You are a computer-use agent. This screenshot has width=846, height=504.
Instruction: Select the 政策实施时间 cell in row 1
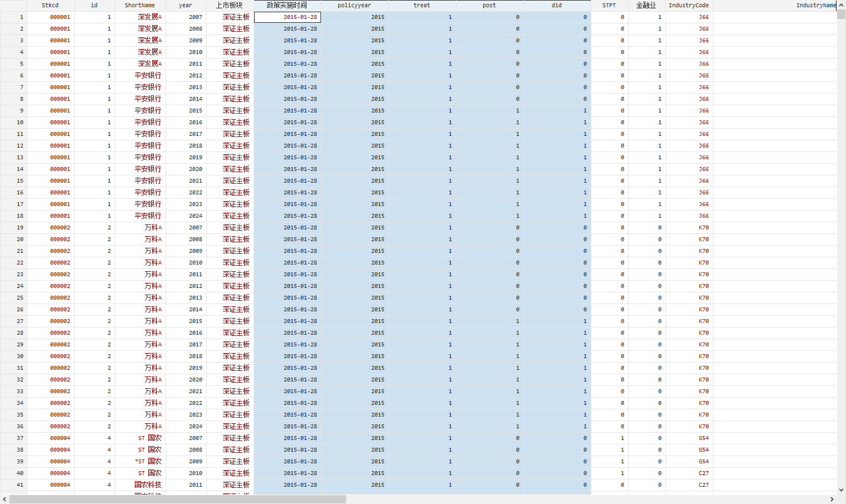coord(287,17)
